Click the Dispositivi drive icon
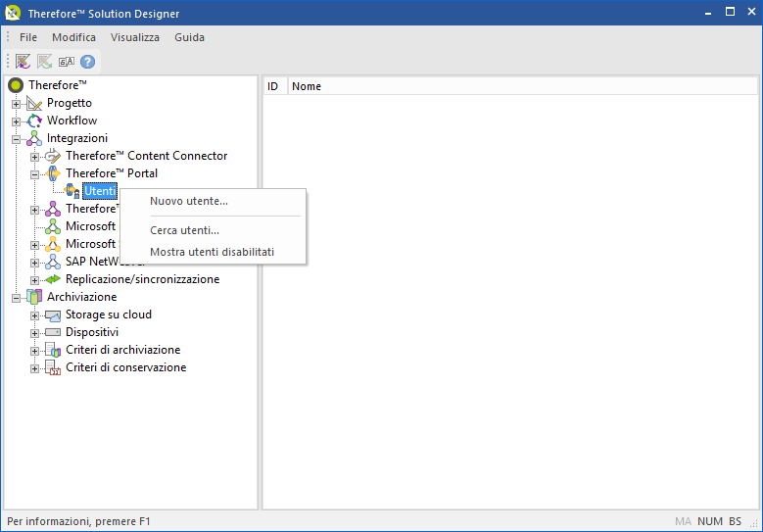 coord(53,332)
